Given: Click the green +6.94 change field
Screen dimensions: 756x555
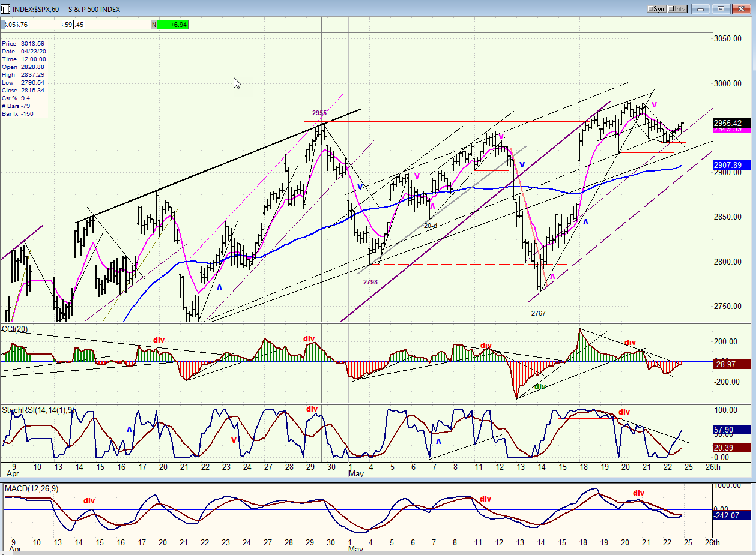Looking at the screenshot, I should (173, 25).
